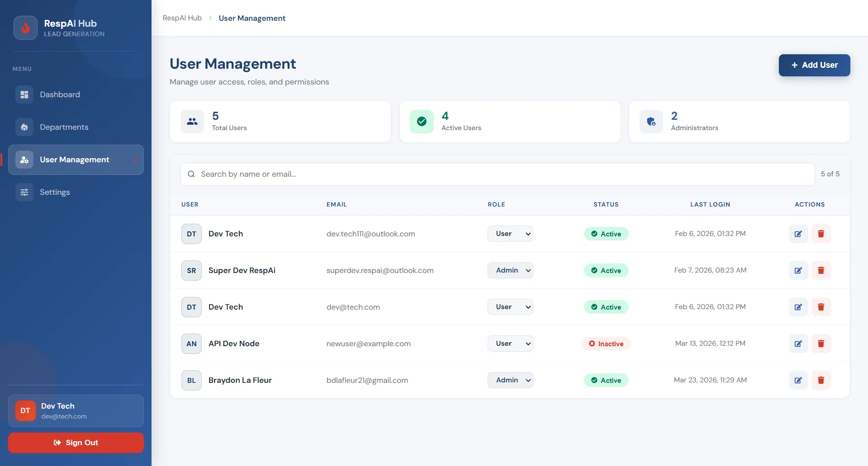Click the Active Users stat card
This screenshot has width=868, height=466.
tap(510, 122)
